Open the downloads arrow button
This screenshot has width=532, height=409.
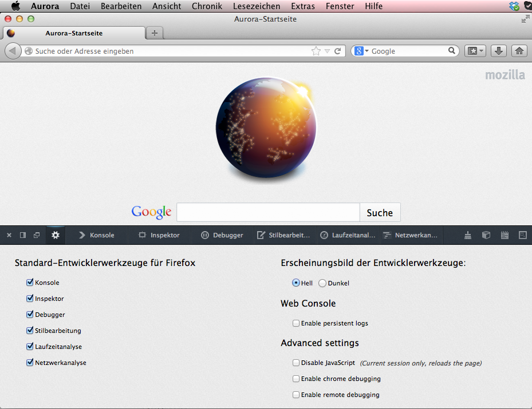(499, 51)
